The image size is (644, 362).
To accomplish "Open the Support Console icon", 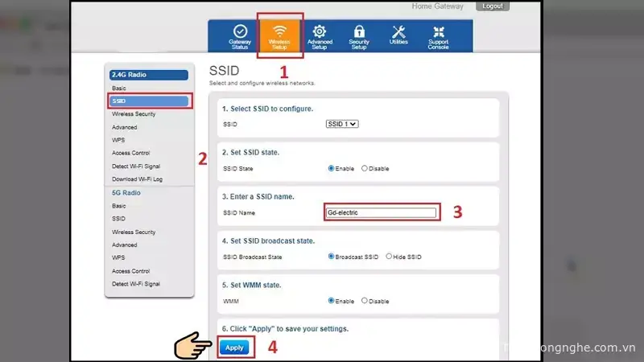I will pyautogui.click(x=438, y=32).
